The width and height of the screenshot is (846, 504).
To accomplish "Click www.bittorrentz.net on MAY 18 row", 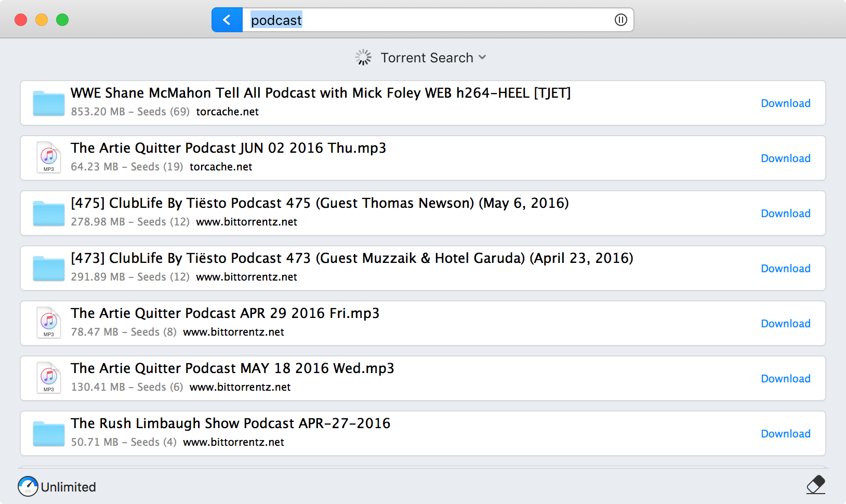I will coord(240,387).
